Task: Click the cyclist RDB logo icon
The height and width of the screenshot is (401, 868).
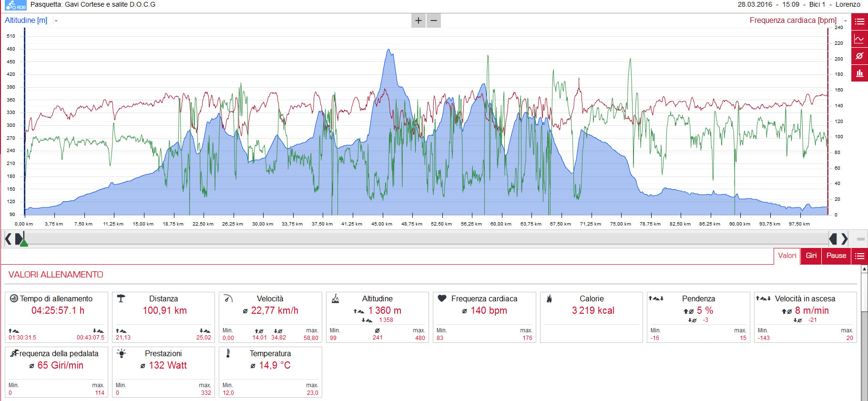Action: coord(15,5)
